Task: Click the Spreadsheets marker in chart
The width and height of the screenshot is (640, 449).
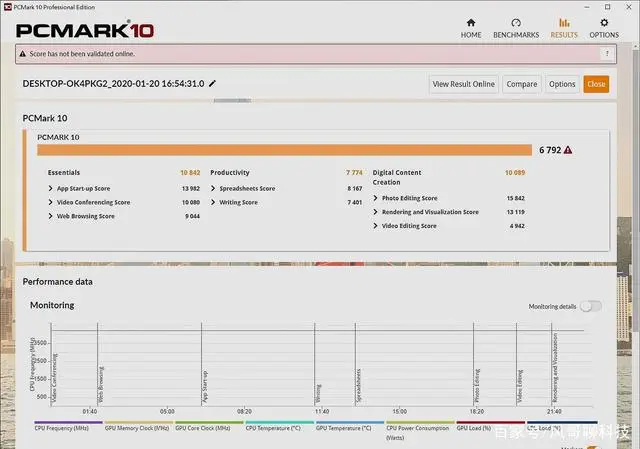Action: coord(359,386)
